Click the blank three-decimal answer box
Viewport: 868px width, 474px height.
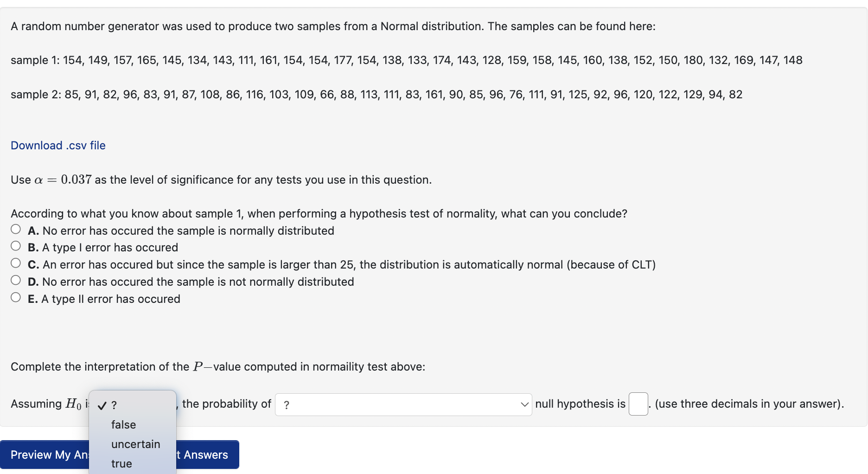pos(638,404)
